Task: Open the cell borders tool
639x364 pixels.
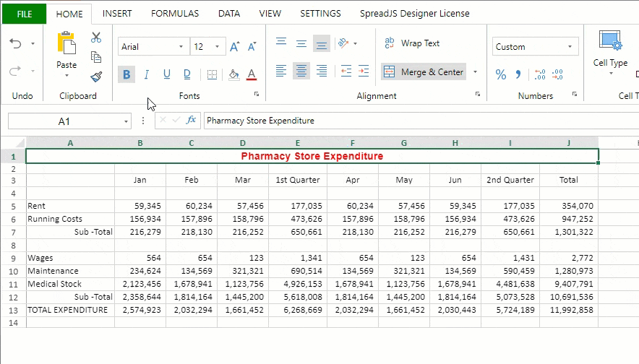Action: coord(212,74)
